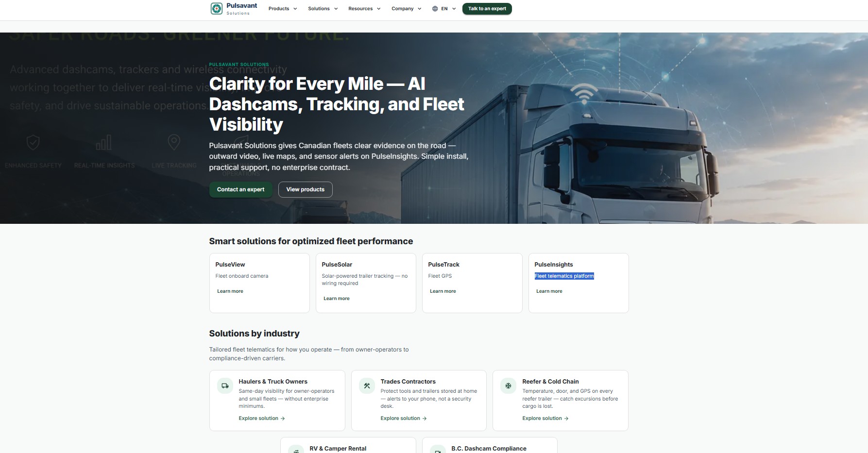The width and height of the screenshot is (868, 453).
Task: Click the Solar-powered trailer tracking description
Action: (365, 280)
